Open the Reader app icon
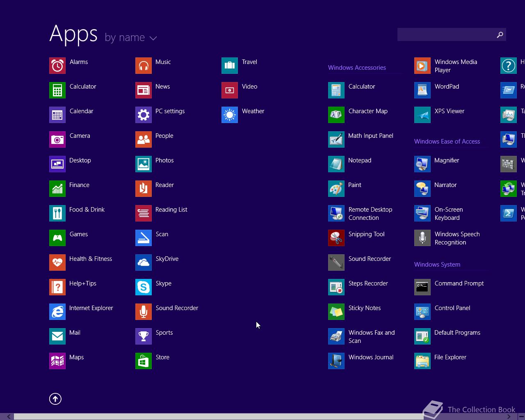 (x=144, y=189)
